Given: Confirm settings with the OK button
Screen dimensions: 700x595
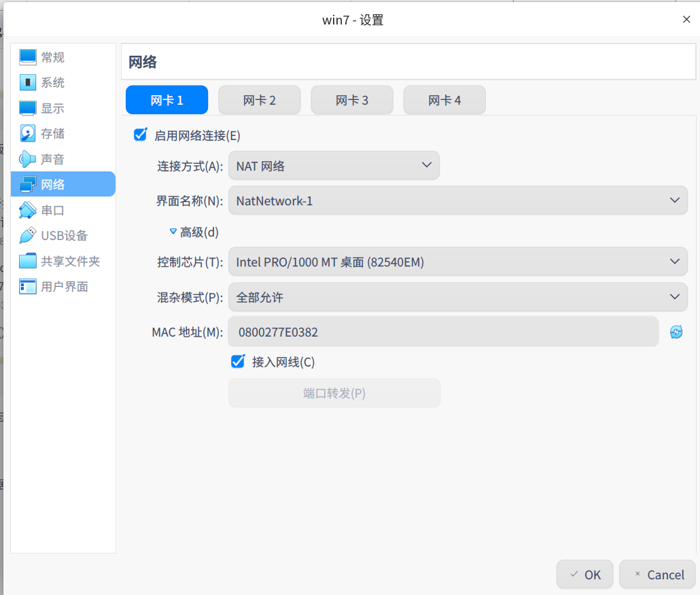Looking at the screenshot, I should [x=584, y=574].
